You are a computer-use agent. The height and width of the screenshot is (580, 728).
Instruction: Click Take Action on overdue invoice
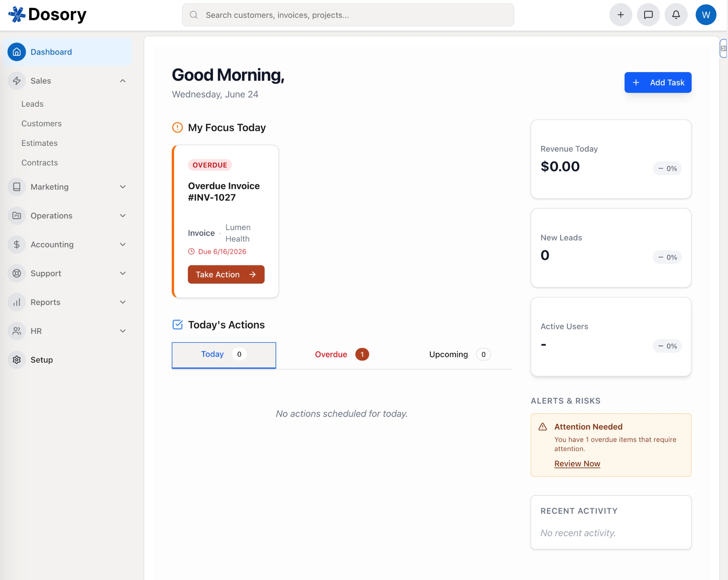tap(226, 274)
